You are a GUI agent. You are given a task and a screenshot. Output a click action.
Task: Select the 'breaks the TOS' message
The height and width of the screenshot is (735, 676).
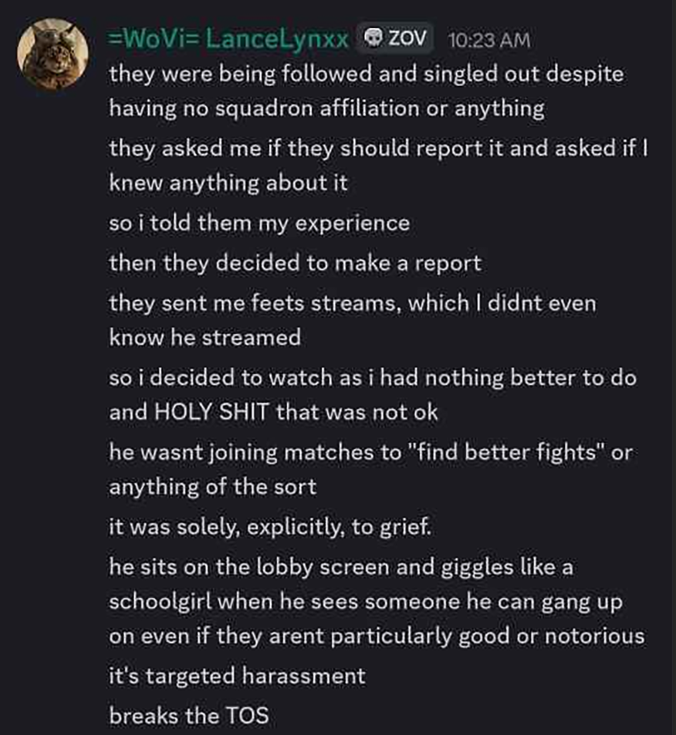pos(189,716)
